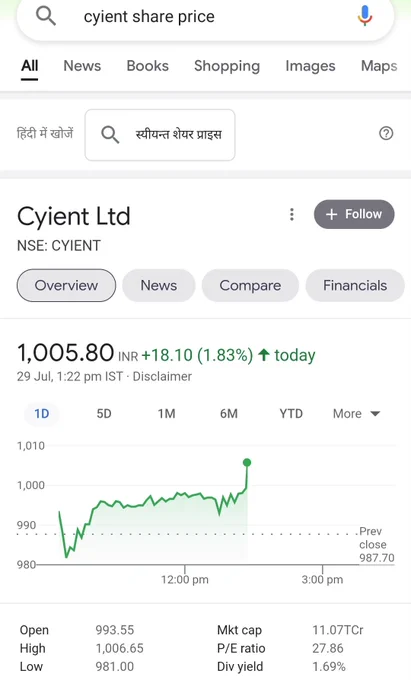Show the YTD chart range

[x=291, y=414]
